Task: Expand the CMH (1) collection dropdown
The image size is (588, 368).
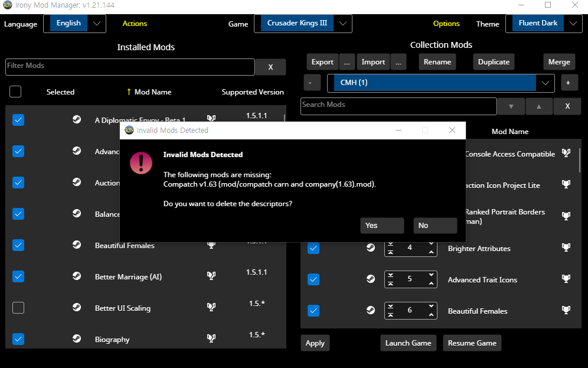Action: point(545,83)
